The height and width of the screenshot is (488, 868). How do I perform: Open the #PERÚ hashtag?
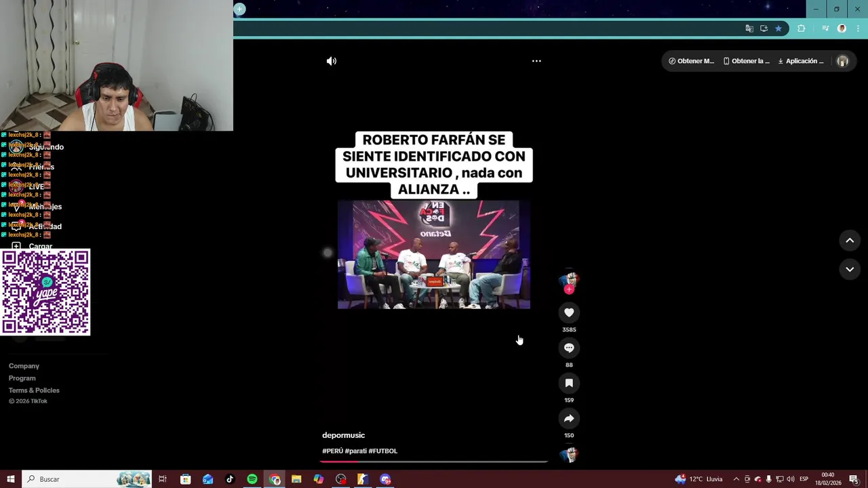coord(332,451)
